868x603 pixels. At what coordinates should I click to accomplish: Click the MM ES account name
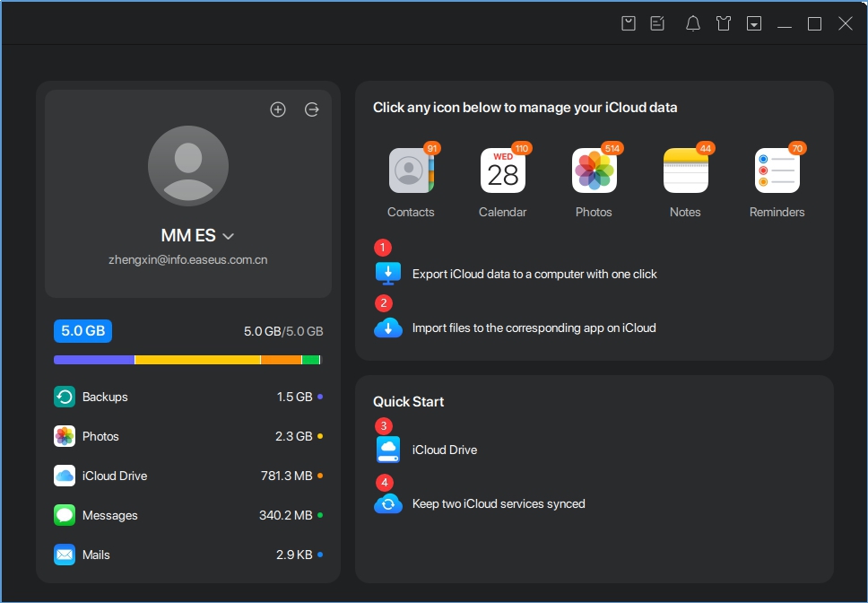coord(188,235)
